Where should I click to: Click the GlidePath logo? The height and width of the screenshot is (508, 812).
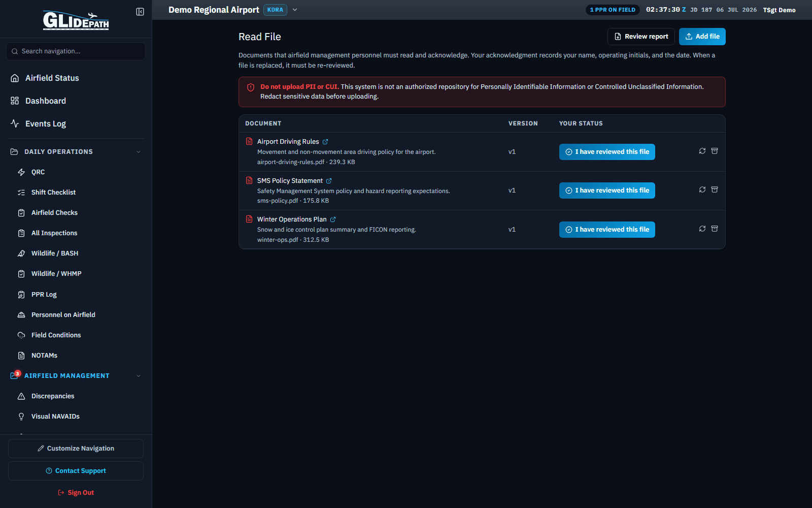pyautogui.click(x=76, y=20)
